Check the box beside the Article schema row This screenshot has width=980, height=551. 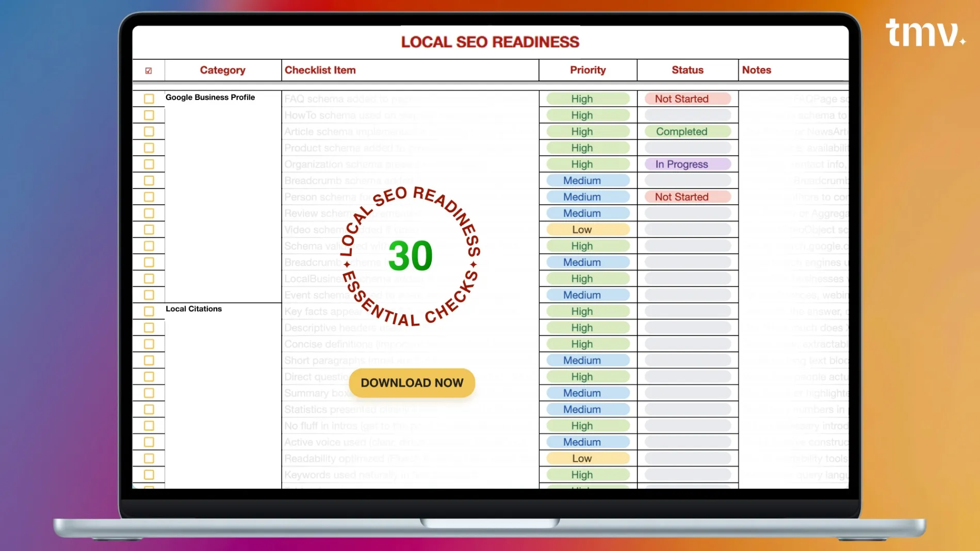pos(149,131)
